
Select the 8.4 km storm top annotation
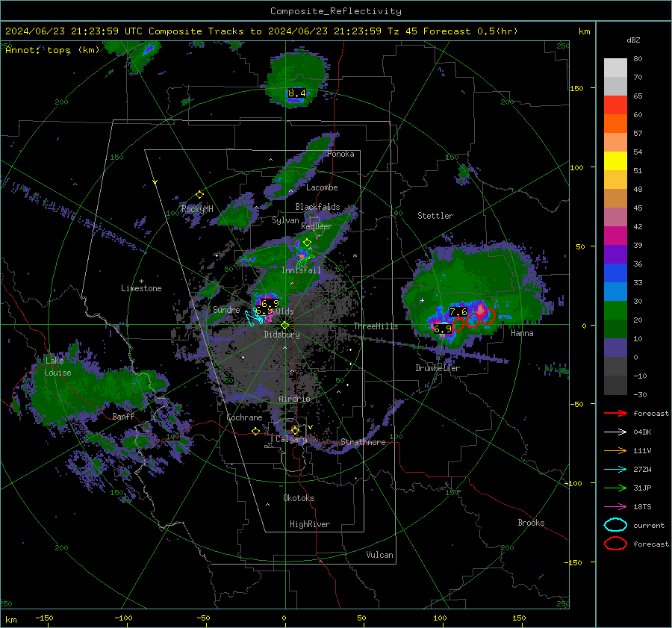[296, 93]
